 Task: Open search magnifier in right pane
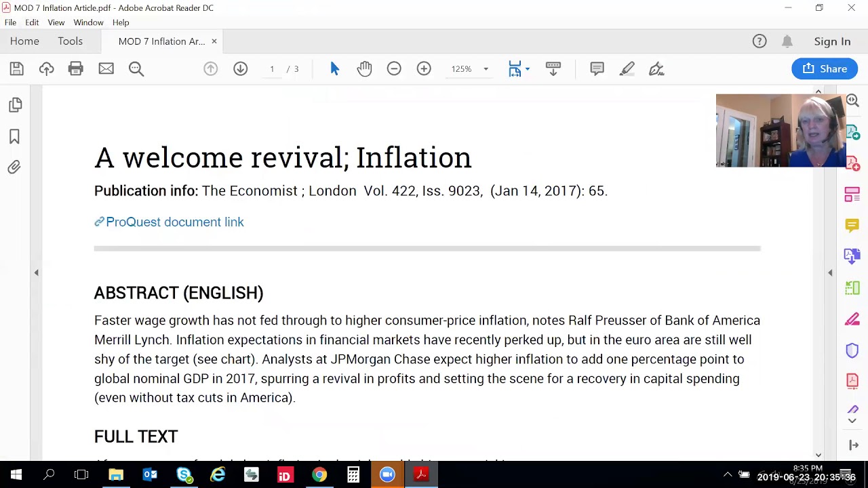point(852,101)
